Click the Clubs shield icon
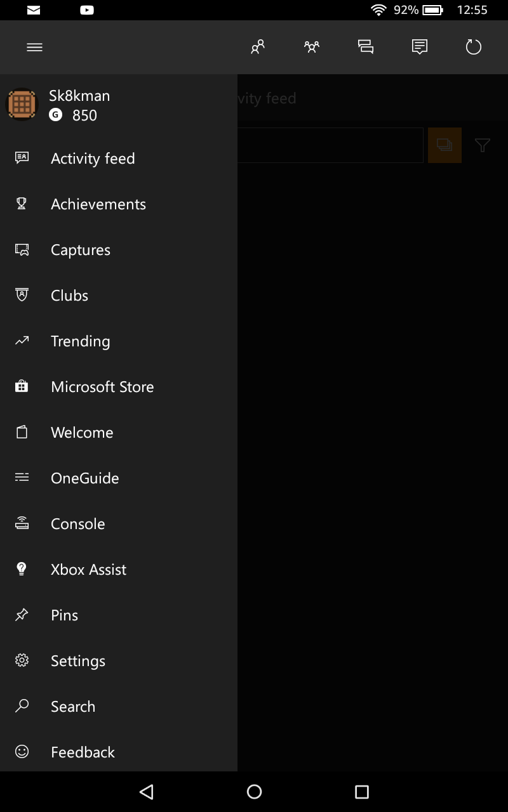 [x=22, y=296]
